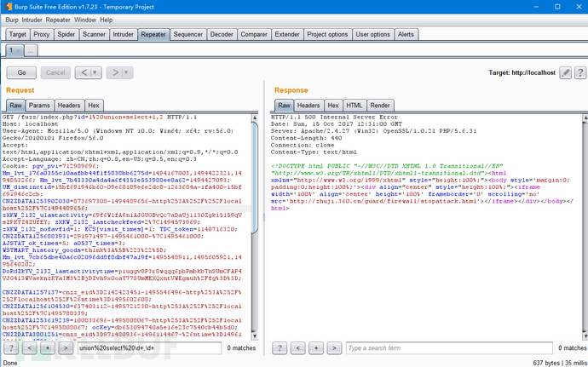The image size is (588, 367).
Task: Open the forward history dropdown arrow
Action: [x=127, y=72]
